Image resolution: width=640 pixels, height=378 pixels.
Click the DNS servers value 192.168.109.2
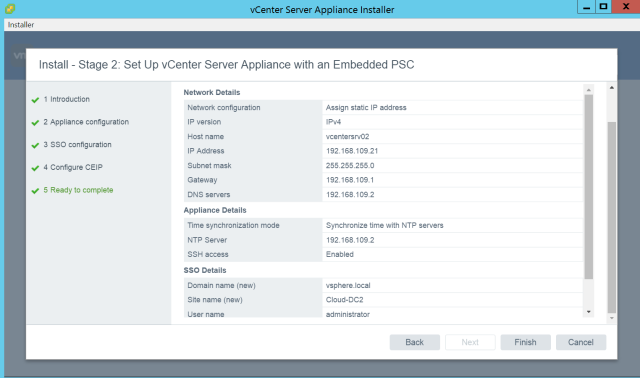350,195
